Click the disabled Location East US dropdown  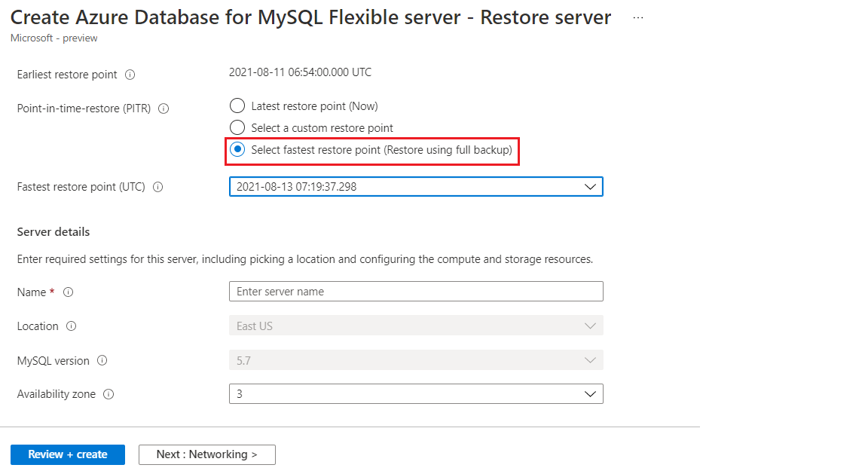(x=416, y=326)
